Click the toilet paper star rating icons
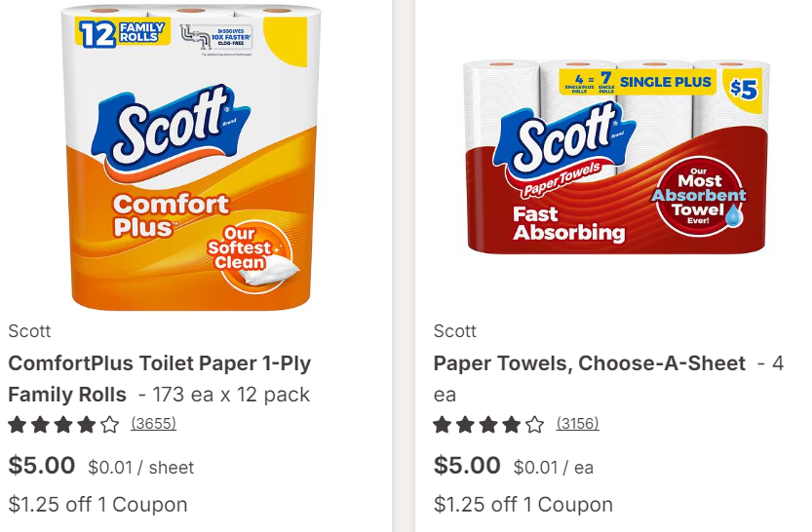 (63, 425)
